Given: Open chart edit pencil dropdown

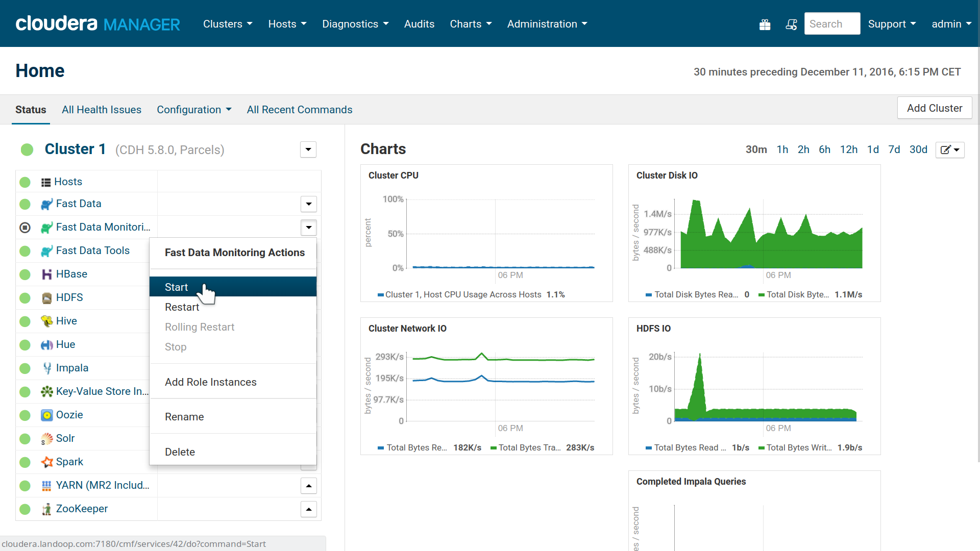Looking at the screenshot, I should (950, 149).
